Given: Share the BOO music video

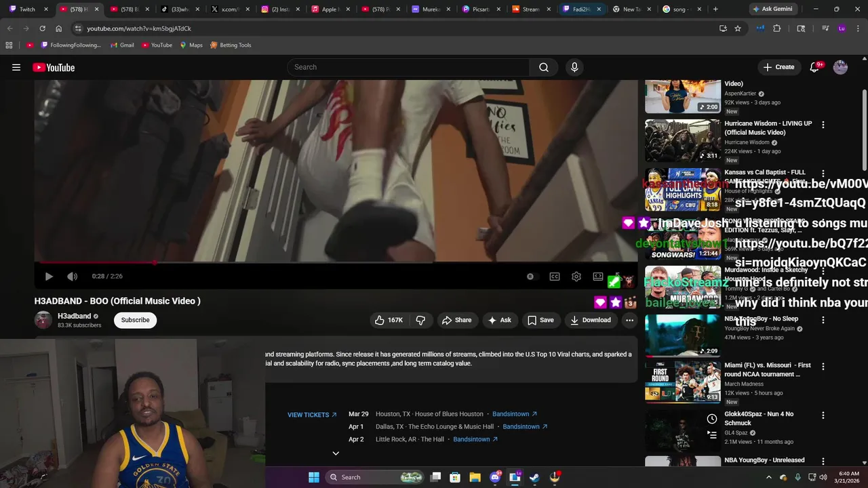Looking at the screenshot, I should pos(457,320).
